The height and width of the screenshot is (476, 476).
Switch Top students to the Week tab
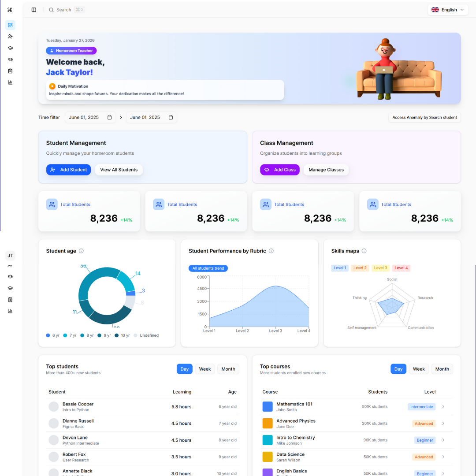pyautogui.click(x=205, y=369)
